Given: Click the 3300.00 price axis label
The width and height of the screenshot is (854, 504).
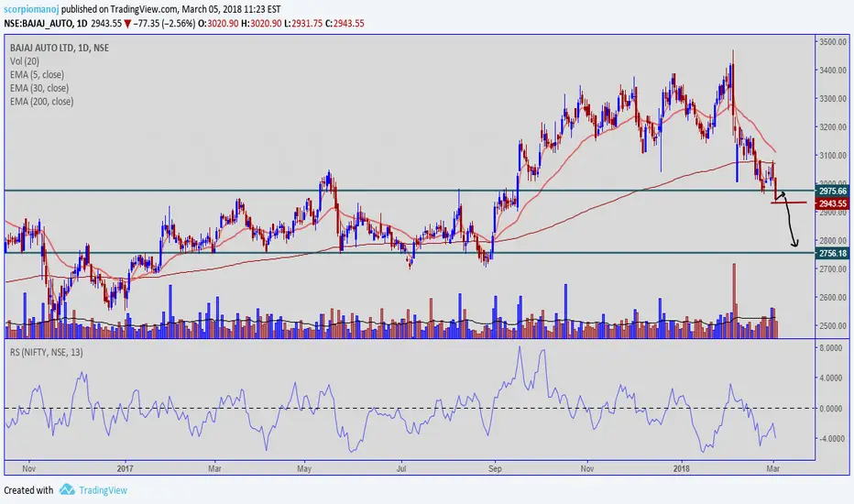Looking at the screenshot, I should [833, 99].
